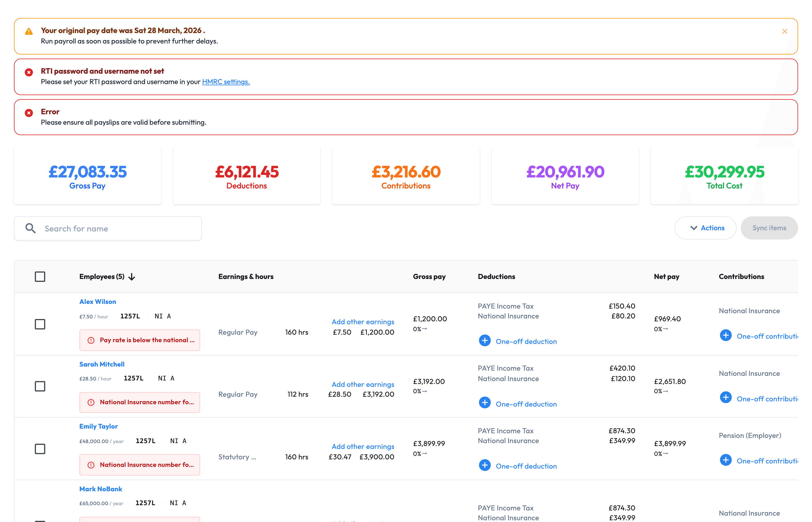Viewport: 812px width, 522px height.
Task: Click plus icon for Sarah Mitchell's one-off contribution
Action: pyautogui.click(x=726, y=398)
